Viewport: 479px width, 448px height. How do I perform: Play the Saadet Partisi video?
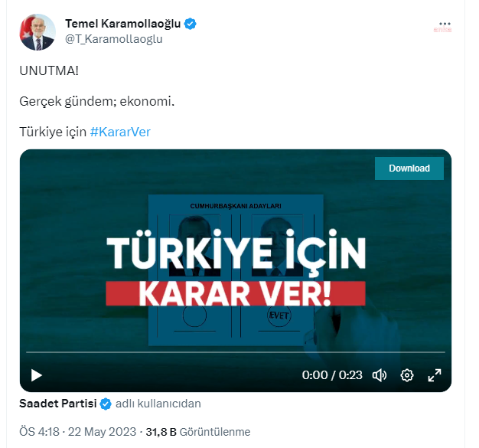(x=37, y=375)
